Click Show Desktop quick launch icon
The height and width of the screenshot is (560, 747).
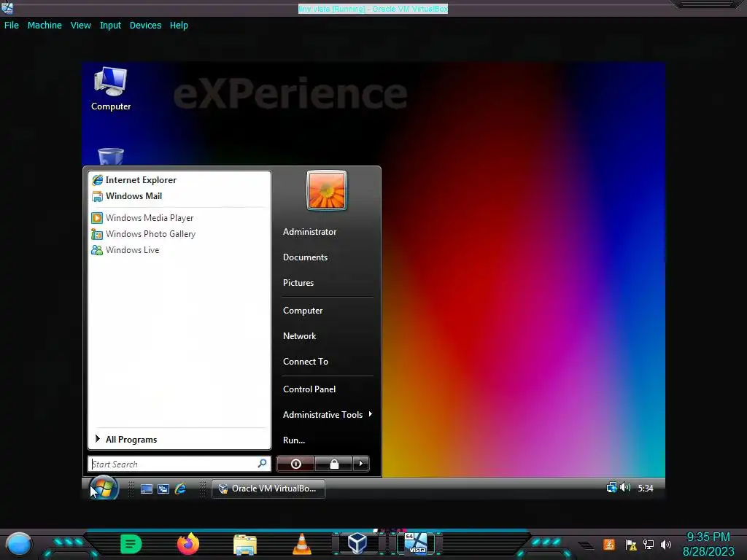[x=146, y=489]
